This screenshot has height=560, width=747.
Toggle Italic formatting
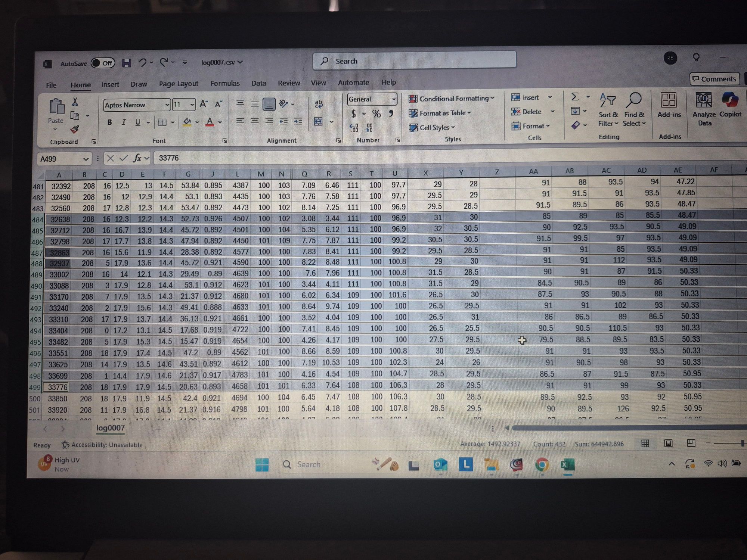point(124,122)
